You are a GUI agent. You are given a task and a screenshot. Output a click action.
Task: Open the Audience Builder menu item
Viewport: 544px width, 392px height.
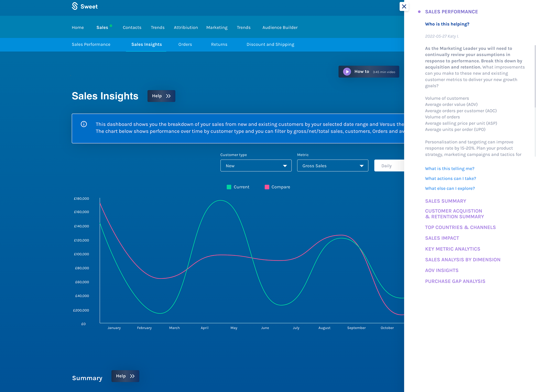click(x=280, y=27)
